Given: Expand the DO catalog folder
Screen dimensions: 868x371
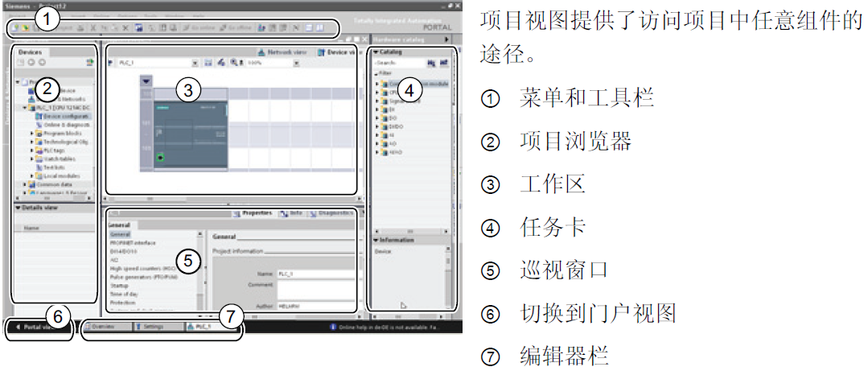Looking at the screenshot, I should click(x=377, y=118).
